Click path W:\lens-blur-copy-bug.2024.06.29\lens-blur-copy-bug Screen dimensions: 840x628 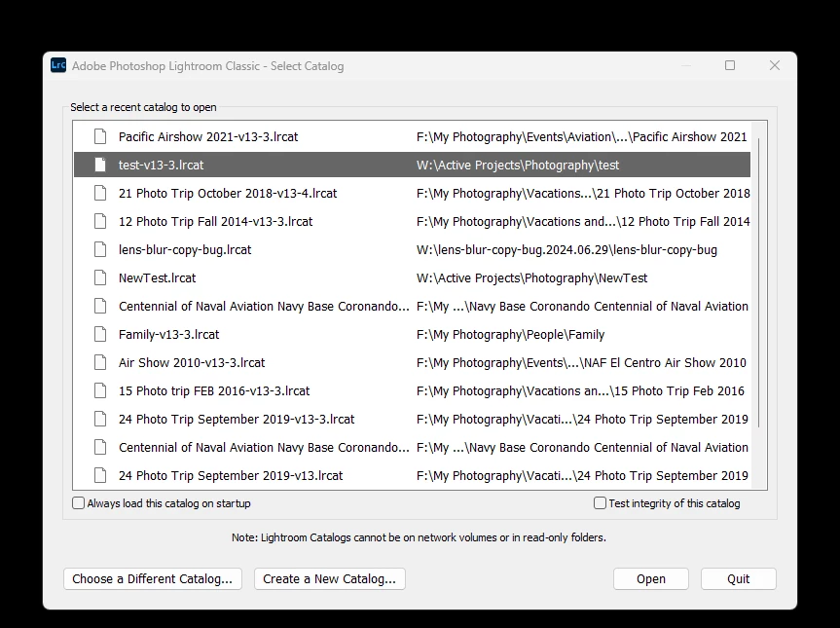(x=566, y=249)
